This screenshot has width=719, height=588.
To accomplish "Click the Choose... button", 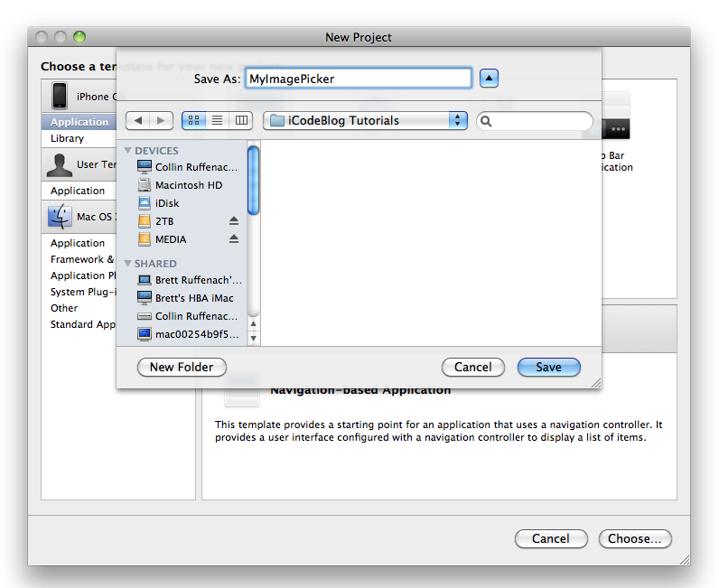I will (635, 538).
